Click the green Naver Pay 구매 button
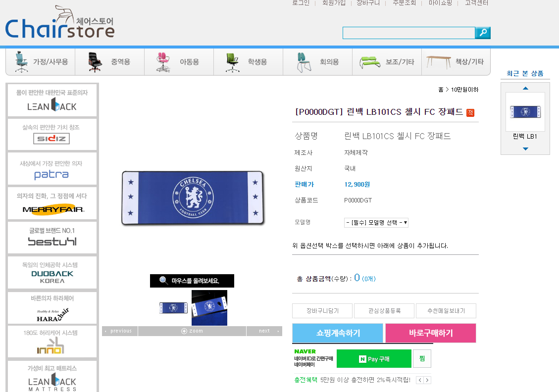The image size is (559, 392). point(374,359)
